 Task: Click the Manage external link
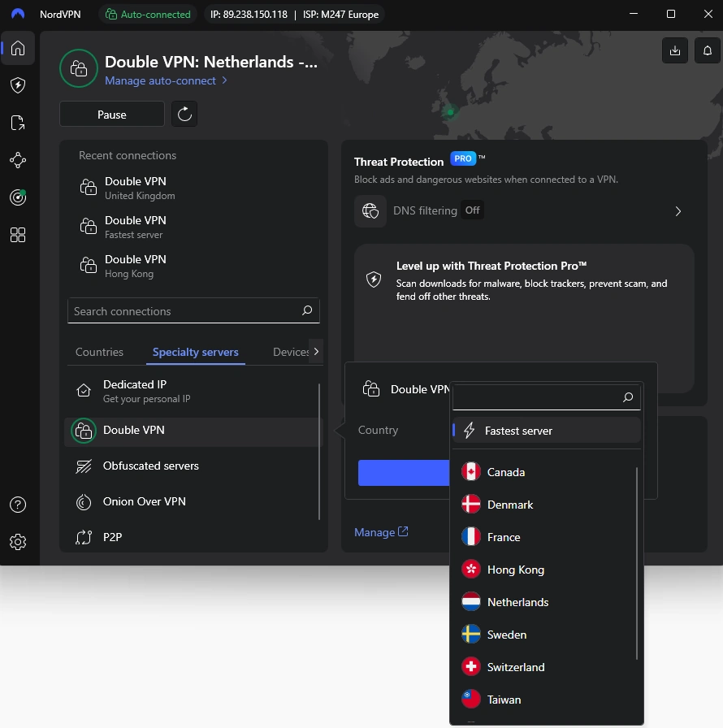pos(381,532)
